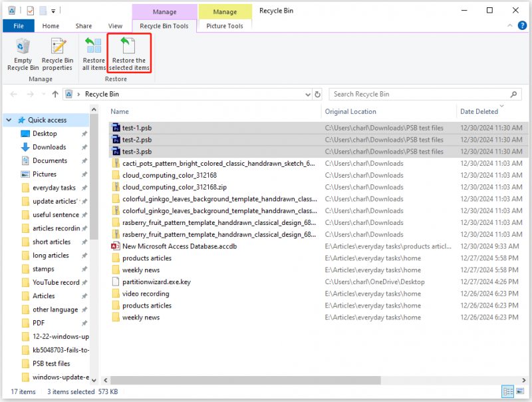
Task: Collapse the ribbon with the chevron
Action: [509, 25]
